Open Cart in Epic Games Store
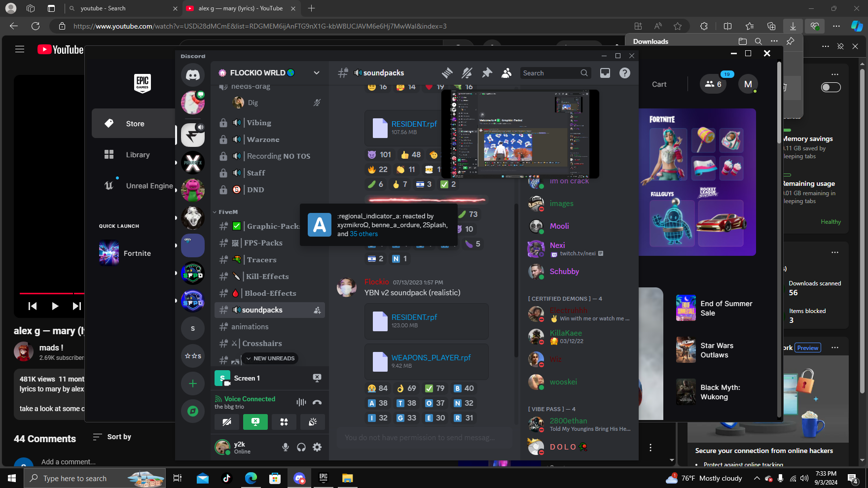 [x=659, y=84]
